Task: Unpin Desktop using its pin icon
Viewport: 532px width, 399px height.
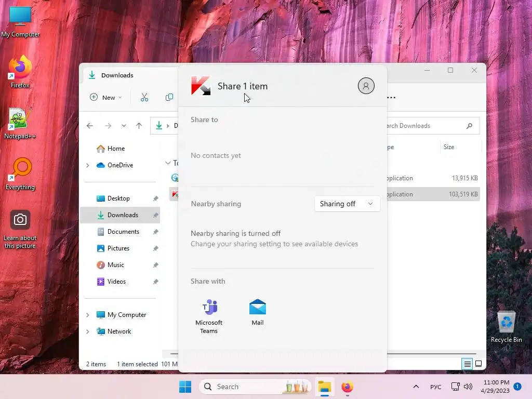Action: pos(155,198)
